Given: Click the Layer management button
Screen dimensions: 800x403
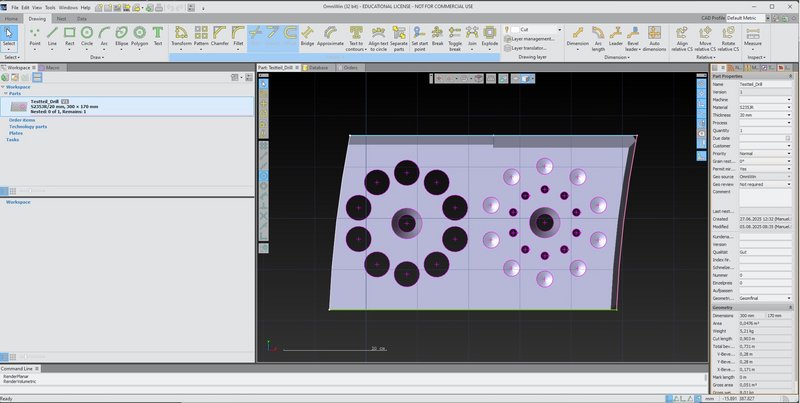Looking at the screenshot, I should tap(531, 39).
